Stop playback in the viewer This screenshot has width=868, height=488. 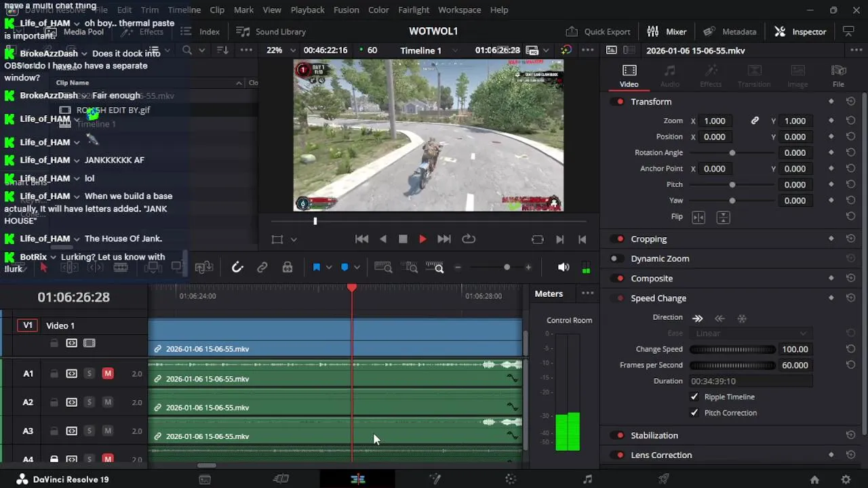tap(403, 239)
